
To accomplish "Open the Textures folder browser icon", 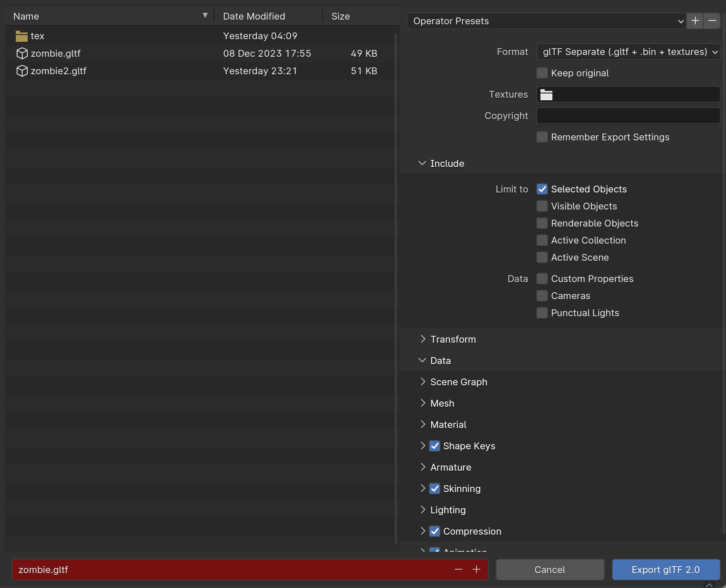I will (546, 94).
